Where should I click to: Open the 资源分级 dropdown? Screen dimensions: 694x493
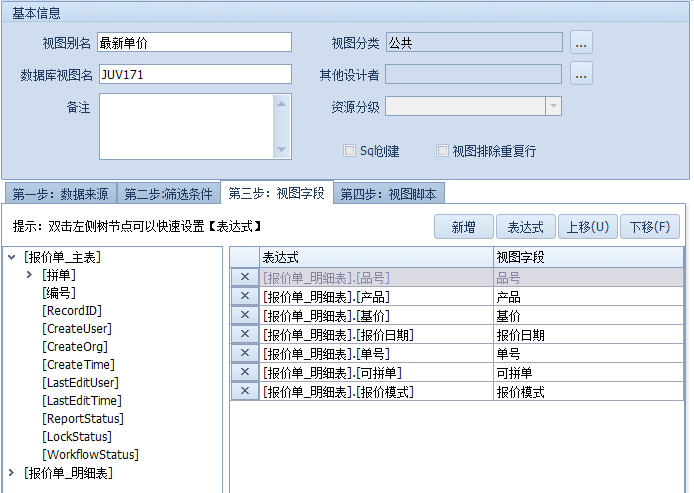[x=552, y=107]
